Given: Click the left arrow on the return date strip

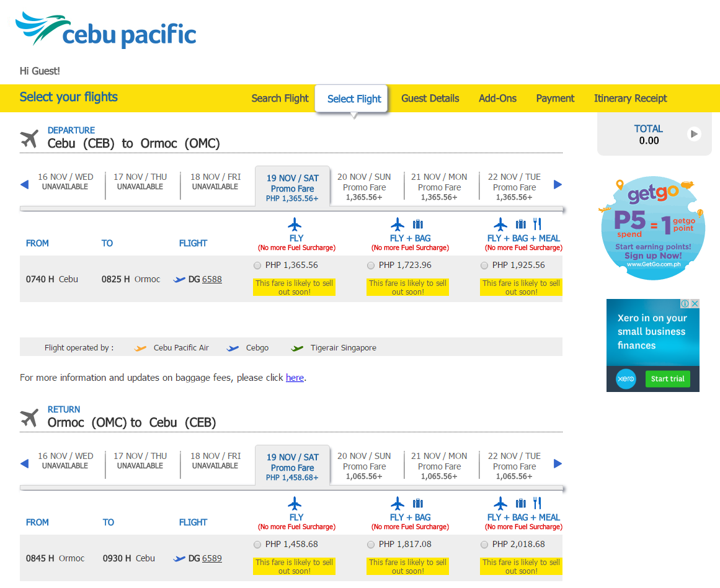Looking at the screenshot, I should [25, 463].
